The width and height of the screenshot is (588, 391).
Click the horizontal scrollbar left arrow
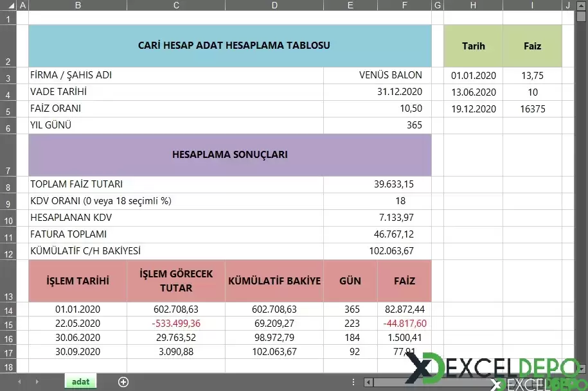click(368, 382)
